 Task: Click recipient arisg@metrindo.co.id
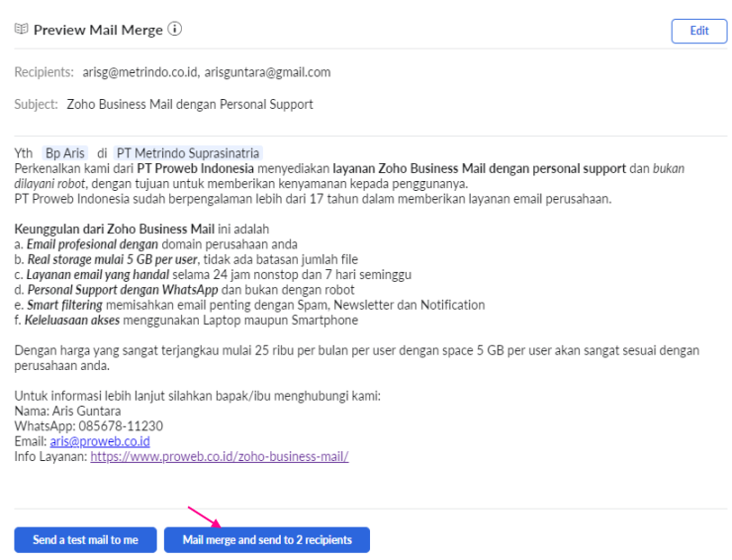click(x=140, y=72)
